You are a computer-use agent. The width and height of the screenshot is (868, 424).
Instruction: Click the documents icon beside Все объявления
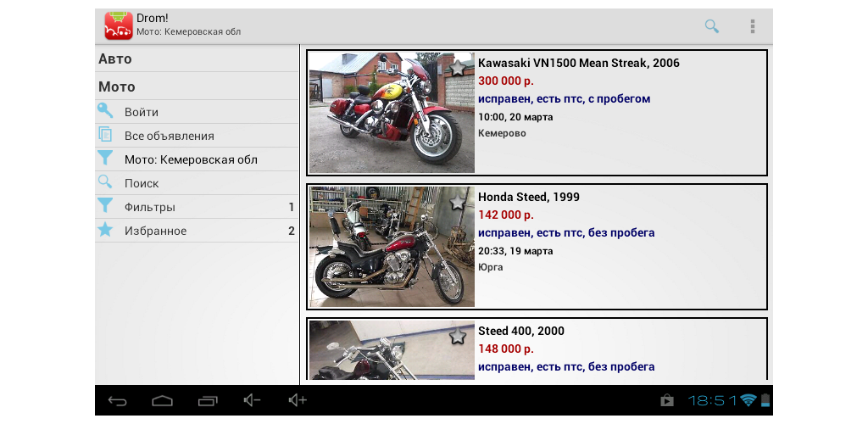(x=105, y=135)
